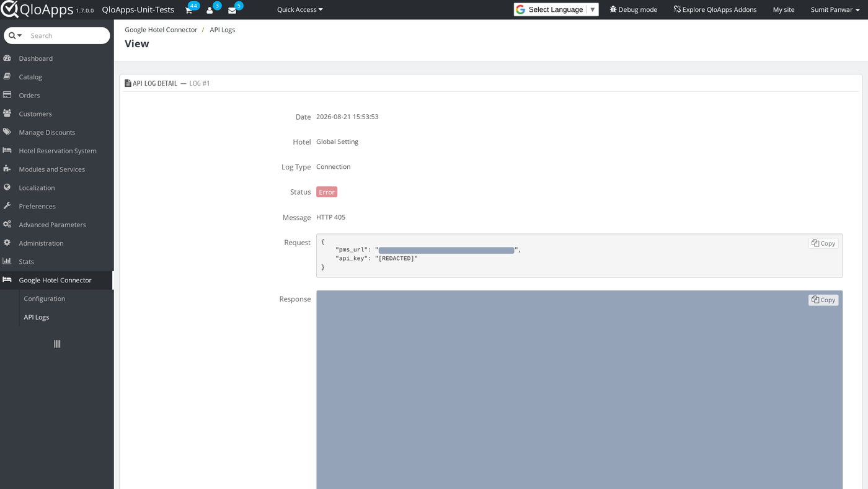This screenshot has width=868, height=489.
Task: Click the red Error status badge
Action: pyautogui.click(x=327, y=192)
